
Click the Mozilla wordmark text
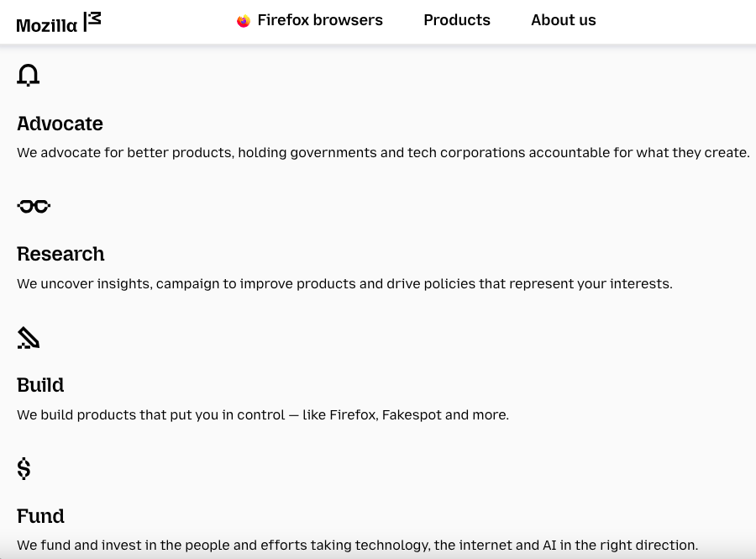pos(47,25)
